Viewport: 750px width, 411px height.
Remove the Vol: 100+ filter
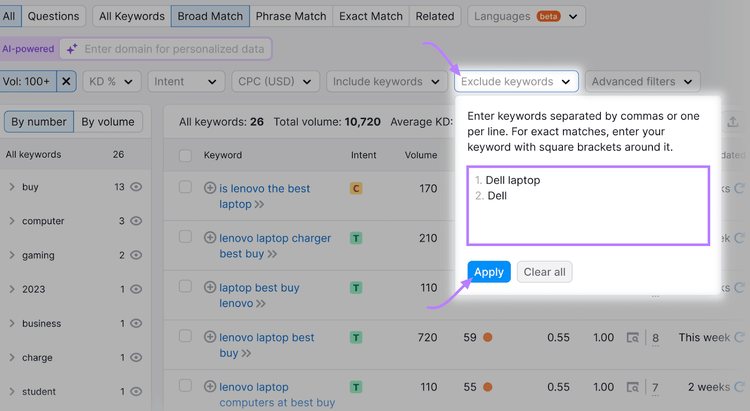tap(66, 81)
